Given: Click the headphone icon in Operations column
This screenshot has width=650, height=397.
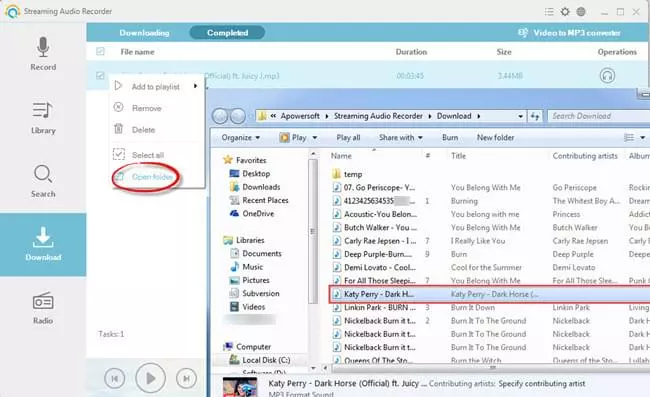Looking at the screenshot, I should point(607,76).
